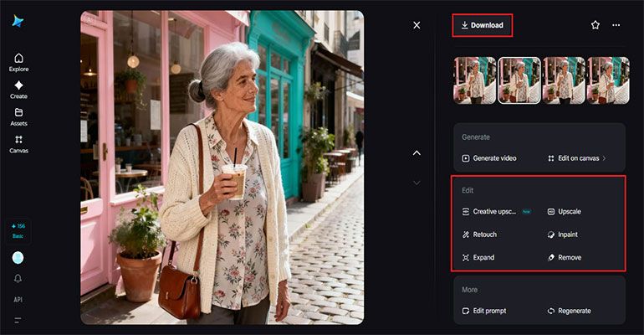Open the three-dot more options menu

(x=616, y=25)
